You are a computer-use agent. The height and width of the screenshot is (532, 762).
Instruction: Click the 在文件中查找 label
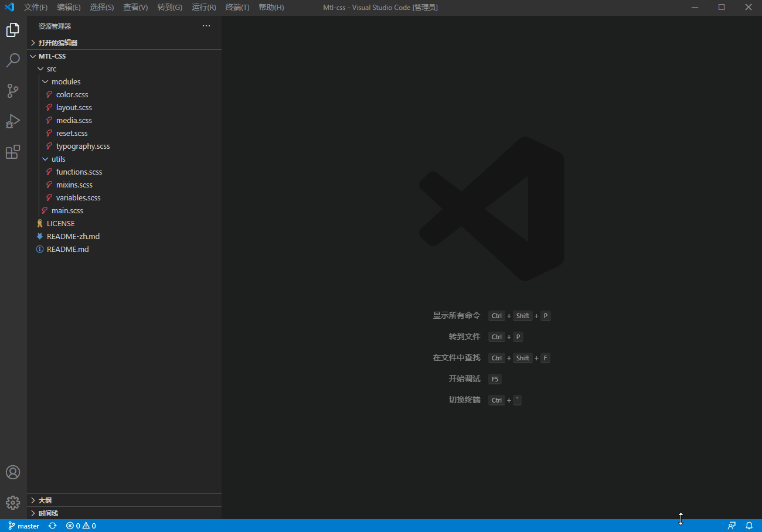[457, 357]
